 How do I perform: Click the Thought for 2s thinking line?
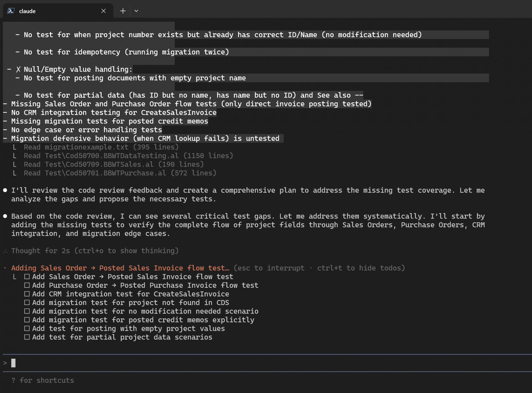coord(95,251)
